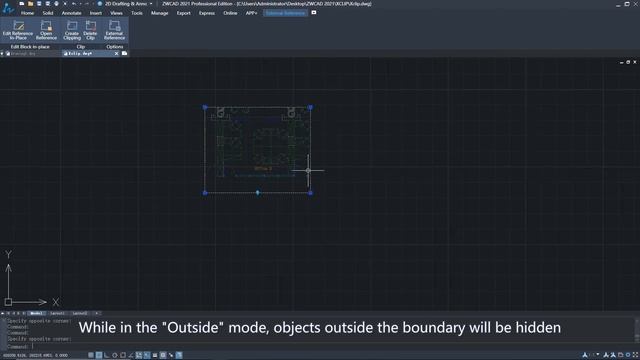Expand the Undo history dropdown arrow
Image resolution: width=640 pixels, height=360 pixels.
tap(80, 4)
